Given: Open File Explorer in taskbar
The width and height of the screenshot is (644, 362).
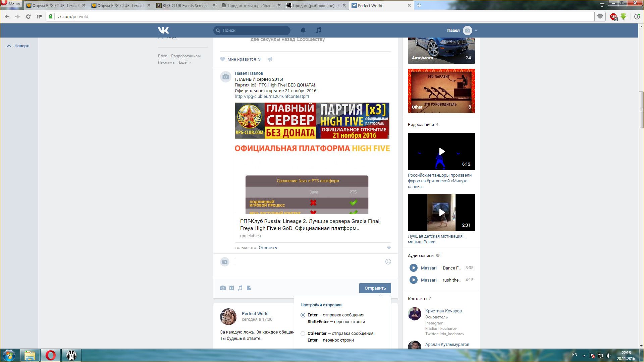Looking at the screenshot, I should 30,355.
